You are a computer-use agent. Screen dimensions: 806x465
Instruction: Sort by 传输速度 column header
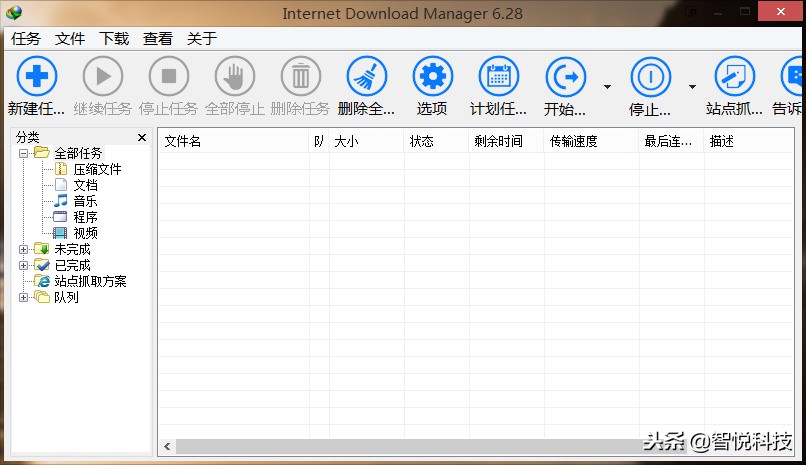point(592,141)
